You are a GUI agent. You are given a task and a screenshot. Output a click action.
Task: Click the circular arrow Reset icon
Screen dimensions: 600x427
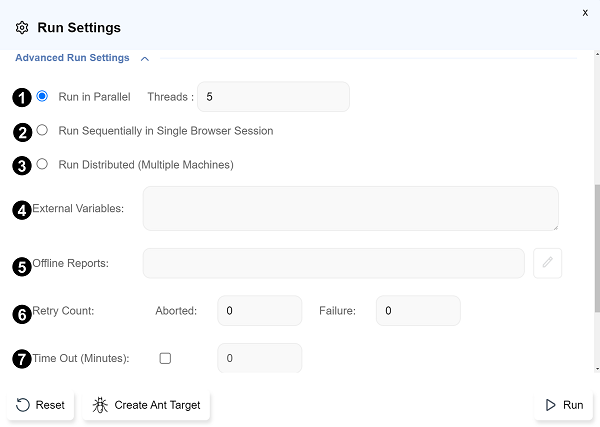pyautogui.click(x=23, y=405)
